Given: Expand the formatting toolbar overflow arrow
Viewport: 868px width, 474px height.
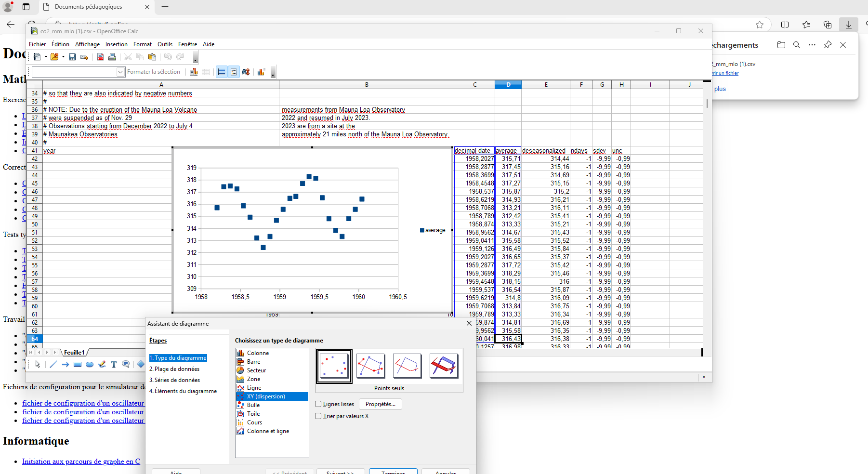Looking at the screenshot, I should pyautogui.click(x=273, y=73).
